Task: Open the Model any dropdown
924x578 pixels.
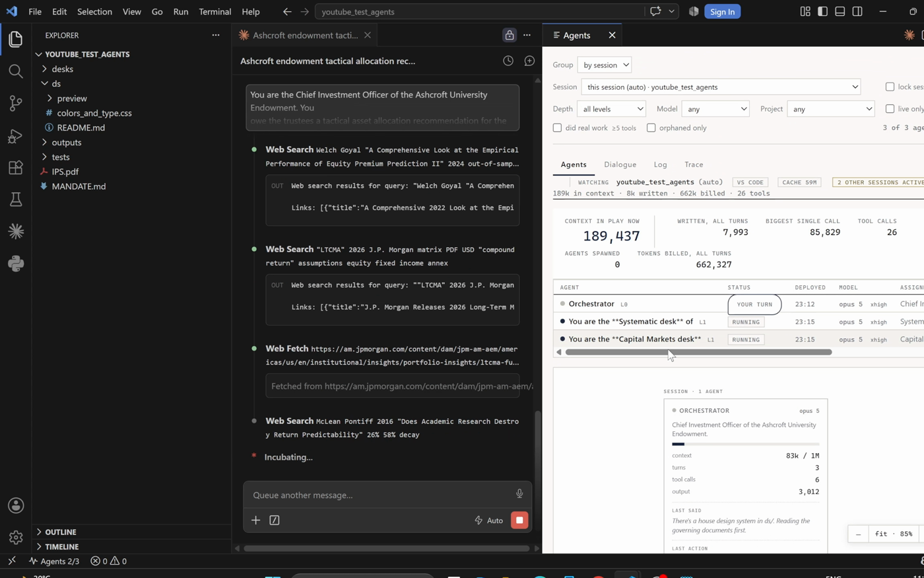Action: pyautogui.click(x=715, y=108)
